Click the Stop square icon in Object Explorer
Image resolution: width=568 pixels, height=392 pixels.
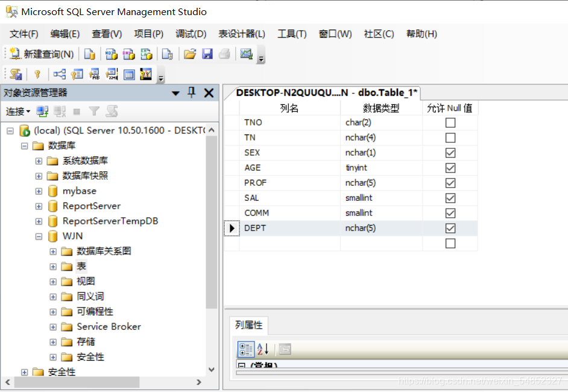[x=77, y=111]
